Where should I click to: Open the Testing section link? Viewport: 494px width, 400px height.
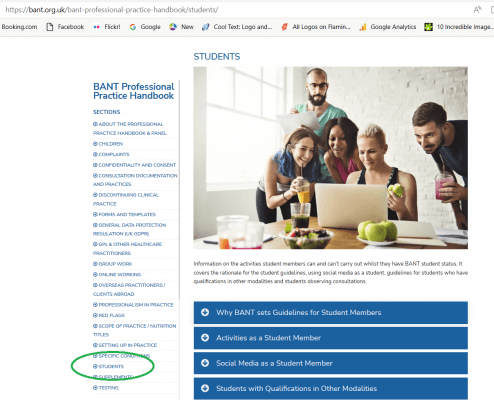click(x=106, y=388)
